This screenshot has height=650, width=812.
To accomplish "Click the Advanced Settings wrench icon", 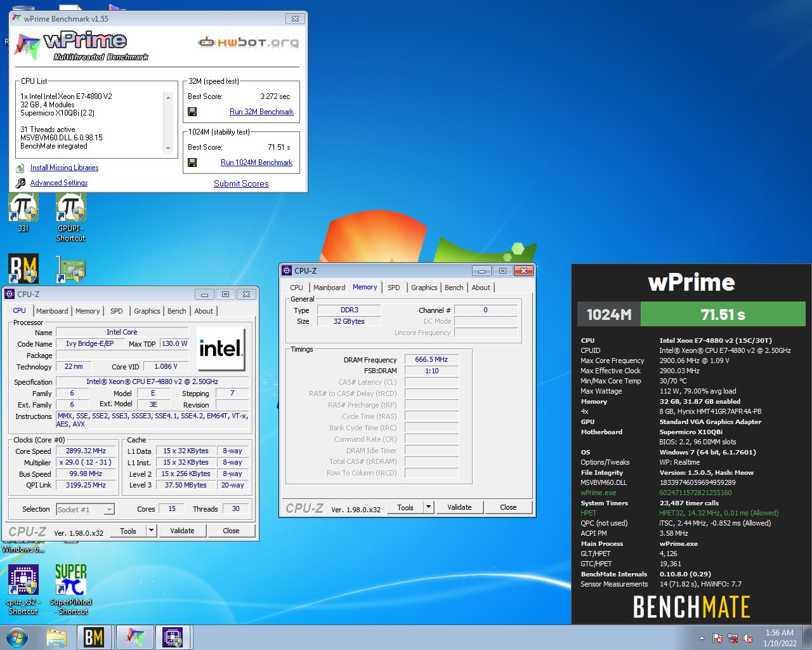I will (x=20, y=183).
